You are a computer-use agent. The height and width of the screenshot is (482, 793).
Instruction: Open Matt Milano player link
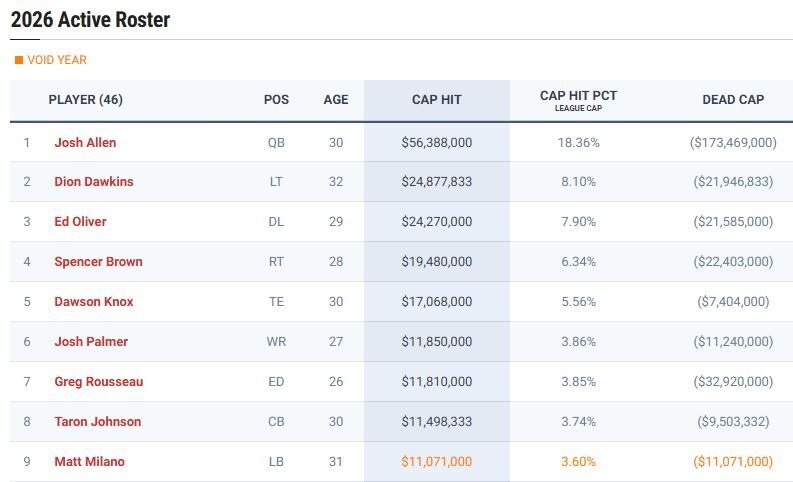click(89, 462)
